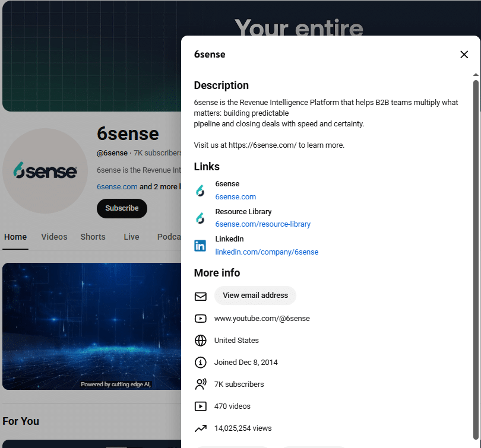Expand the channel's 2 more links
Screen dimensions: 481x448
point(161,186)
